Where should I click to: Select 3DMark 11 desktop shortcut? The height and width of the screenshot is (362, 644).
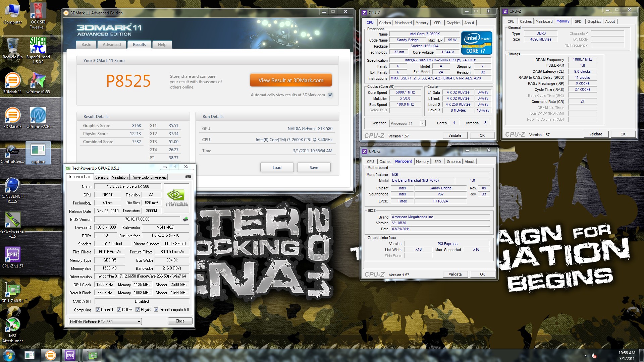(x=13, y=83)
